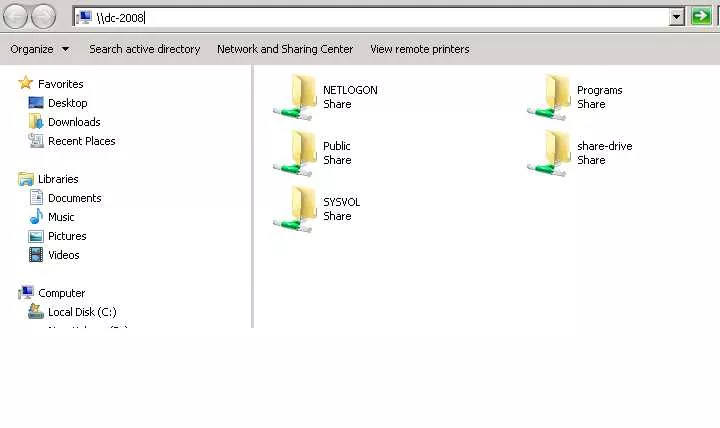Viewport: 720px width, 428px height.
Task: Click the computer icon in the address bar
Action: (84, 18)
